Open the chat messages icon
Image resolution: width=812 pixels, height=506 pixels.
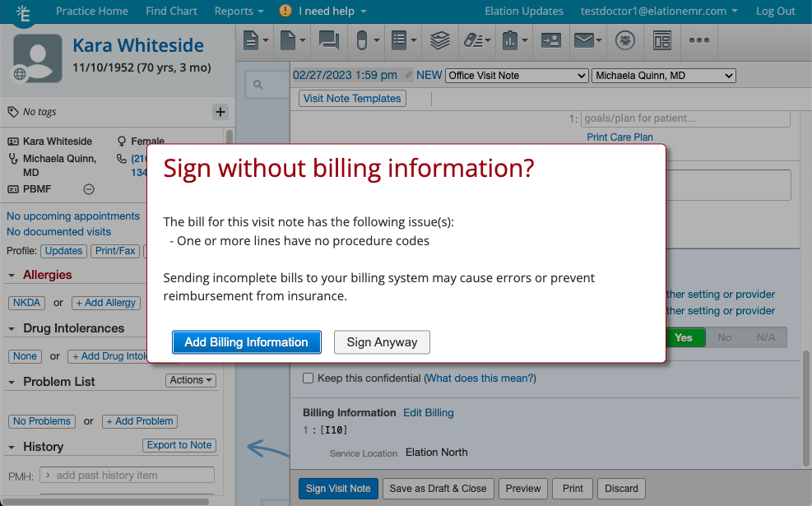(328, 41)
